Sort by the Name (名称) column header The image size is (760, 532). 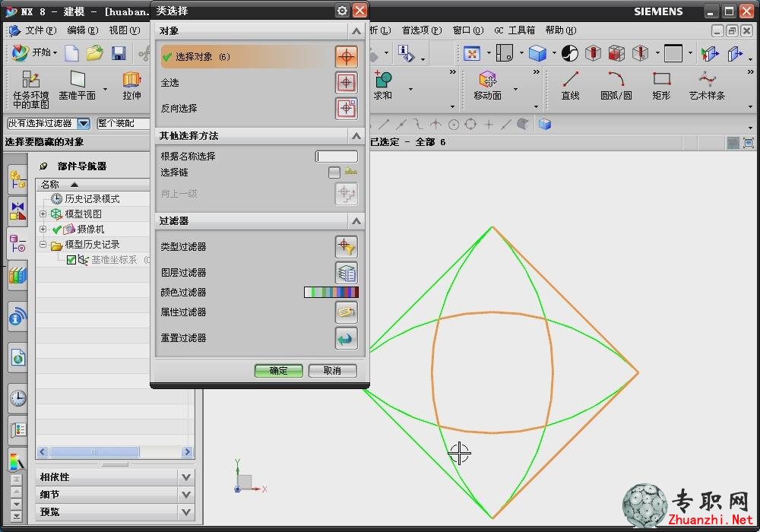point(93,185)
